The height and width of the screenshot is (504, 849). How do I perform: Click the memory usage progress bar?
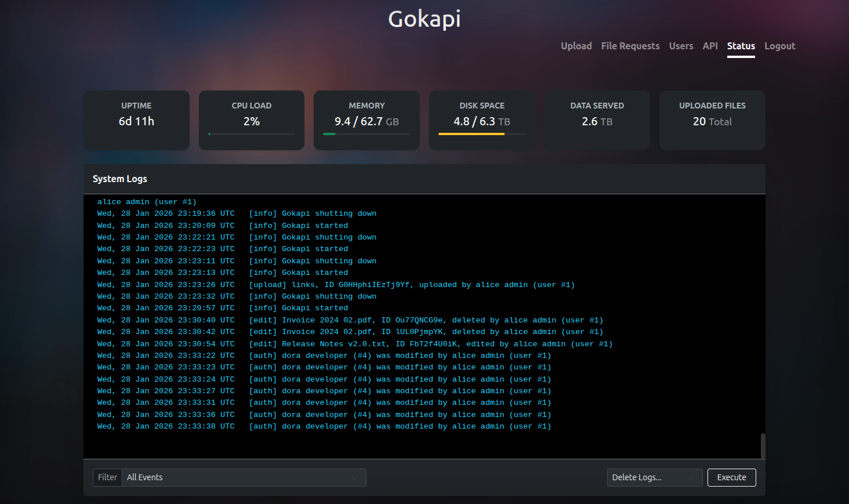pos(367,134)
